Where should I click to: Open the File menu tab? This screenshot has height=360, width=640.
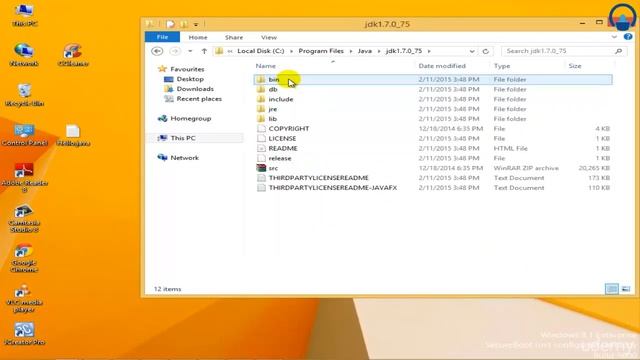coord(162,37)
